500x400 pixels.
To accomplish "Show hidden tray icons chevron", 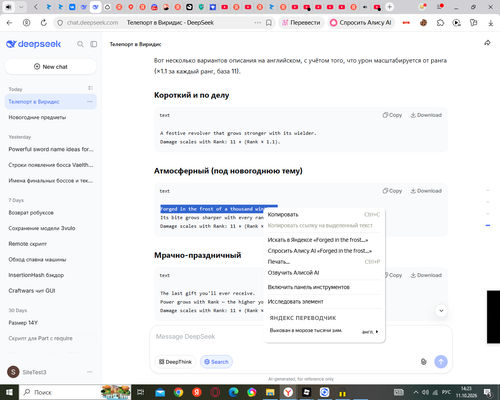I will 416,392.
